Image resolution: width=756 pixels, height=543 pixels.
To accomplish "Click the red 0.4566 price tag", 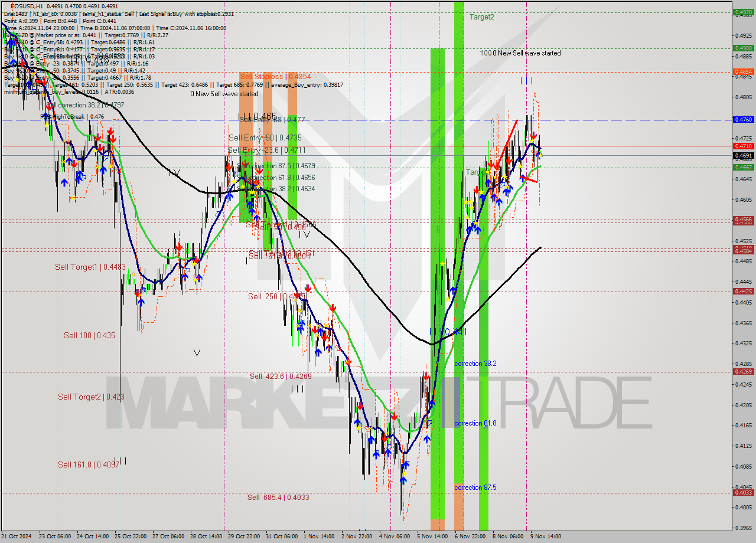I will pyautogui.click(x=742, y=220).
